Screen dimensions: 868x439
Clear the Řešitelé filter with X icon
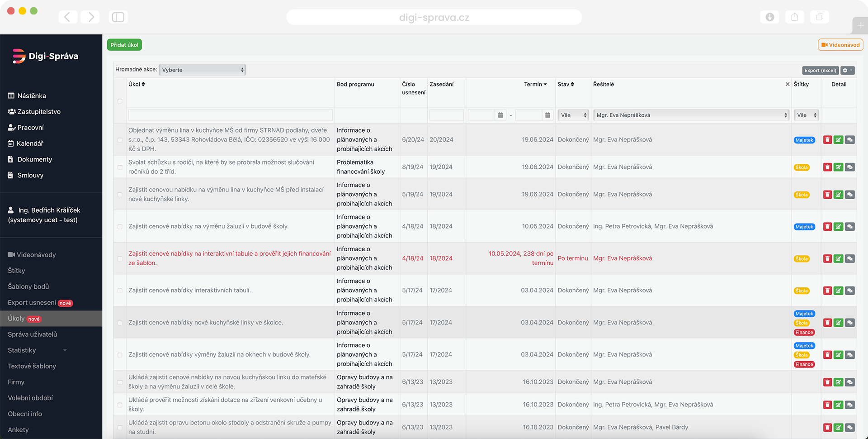tap(788, 84)
